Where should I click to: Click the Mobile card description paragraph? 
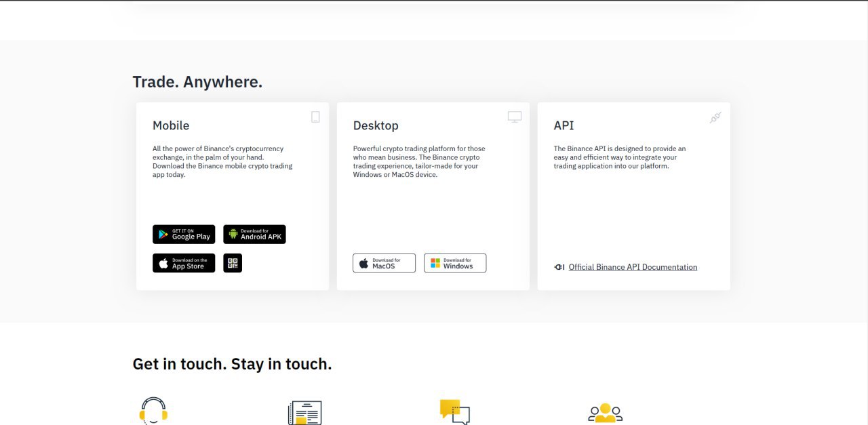coord(222,161)
